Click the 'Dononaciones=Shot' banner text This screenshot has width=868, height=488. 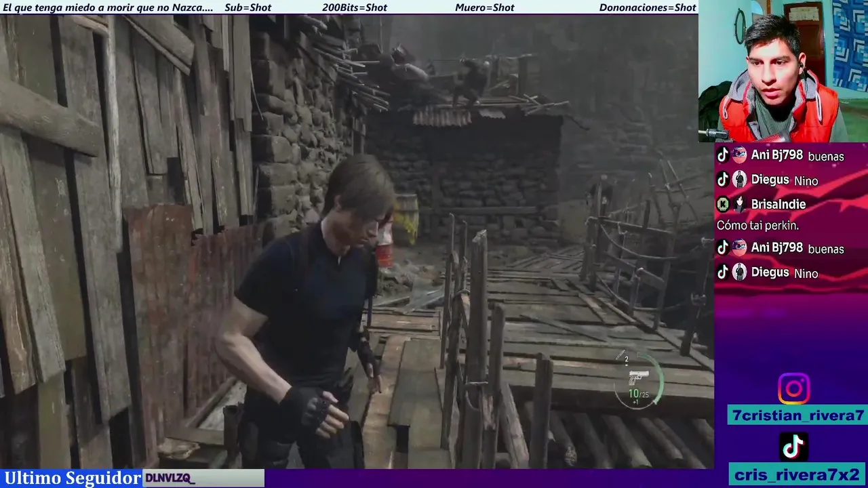[x=648, y=7]
